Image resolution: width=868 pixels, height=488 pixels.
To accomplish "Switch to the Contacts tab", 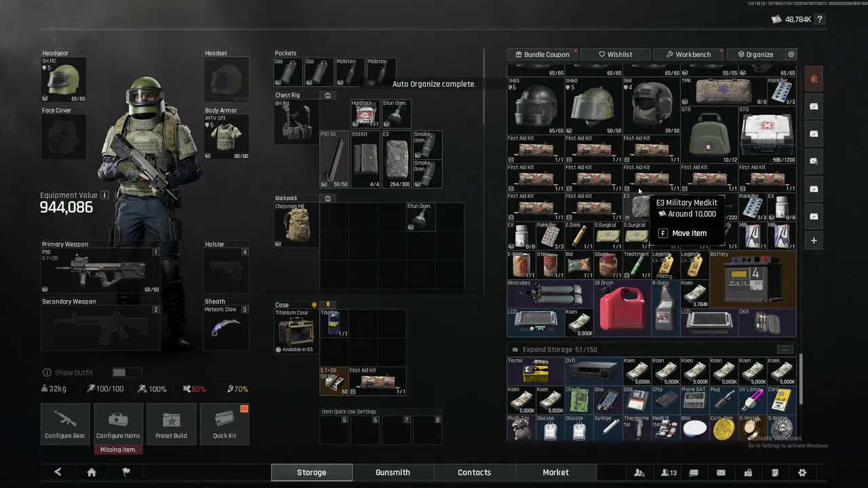I will click(x=474, y=472).
